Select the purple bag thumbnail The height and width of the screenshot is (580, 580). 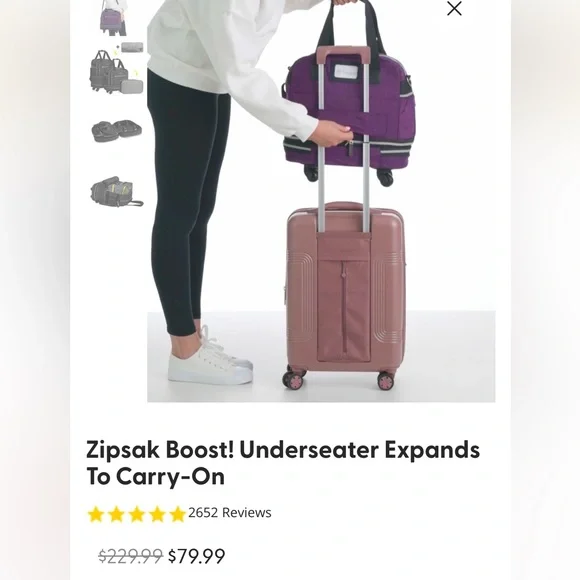click(x=114, y=17)
